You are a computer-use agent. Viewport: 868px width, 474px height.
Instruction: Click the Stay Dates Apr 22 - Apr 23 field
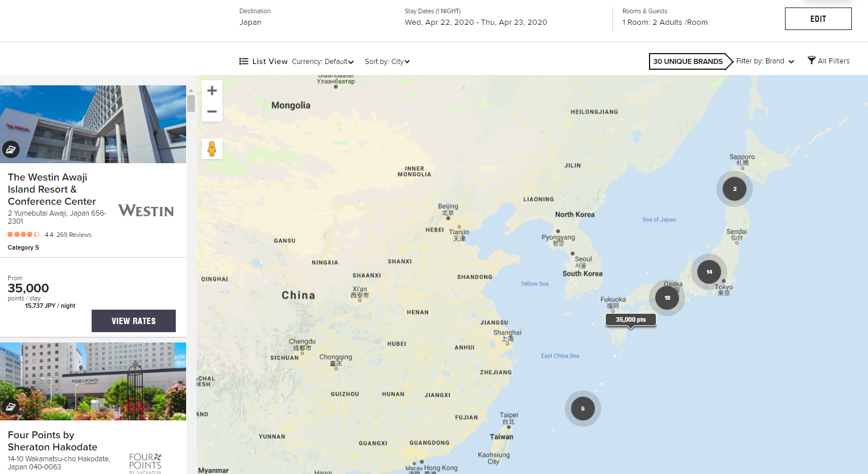pos(476,17)
